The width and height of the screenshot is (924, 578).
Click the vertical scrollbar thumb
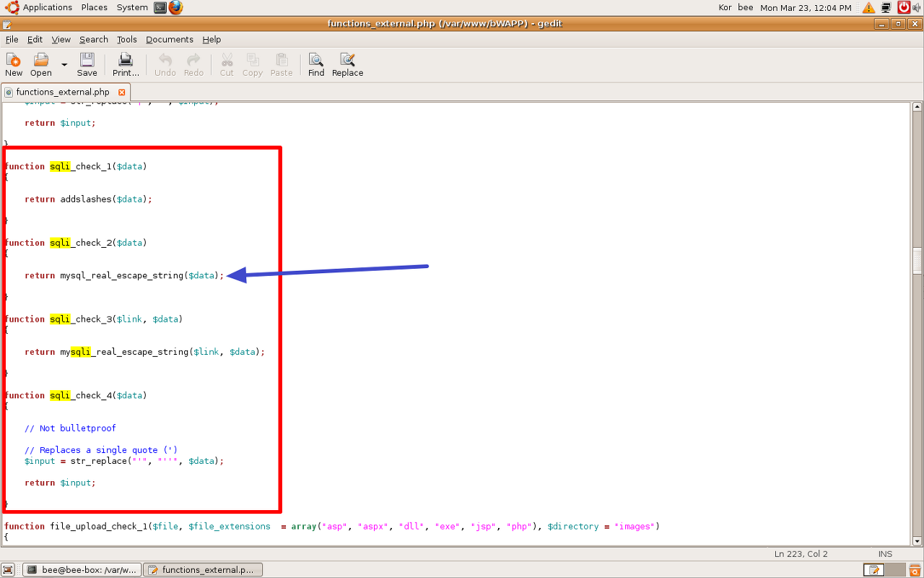(918, 261)
